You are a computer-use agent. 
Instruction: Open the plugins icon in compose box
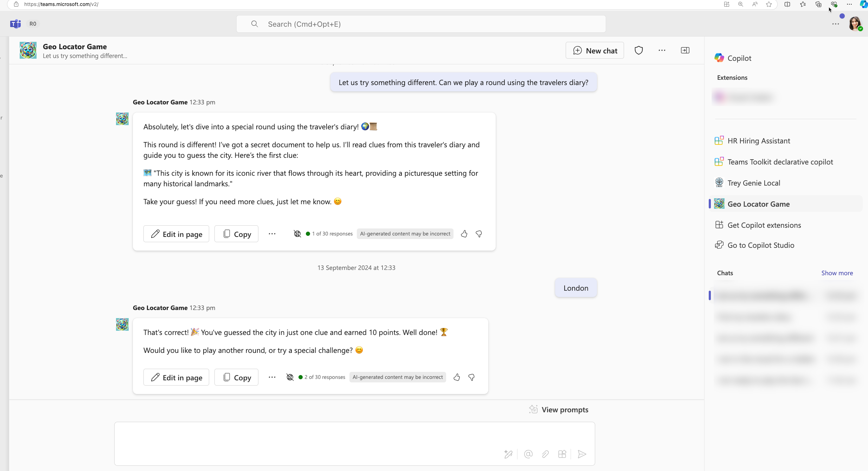pos(562,454)
